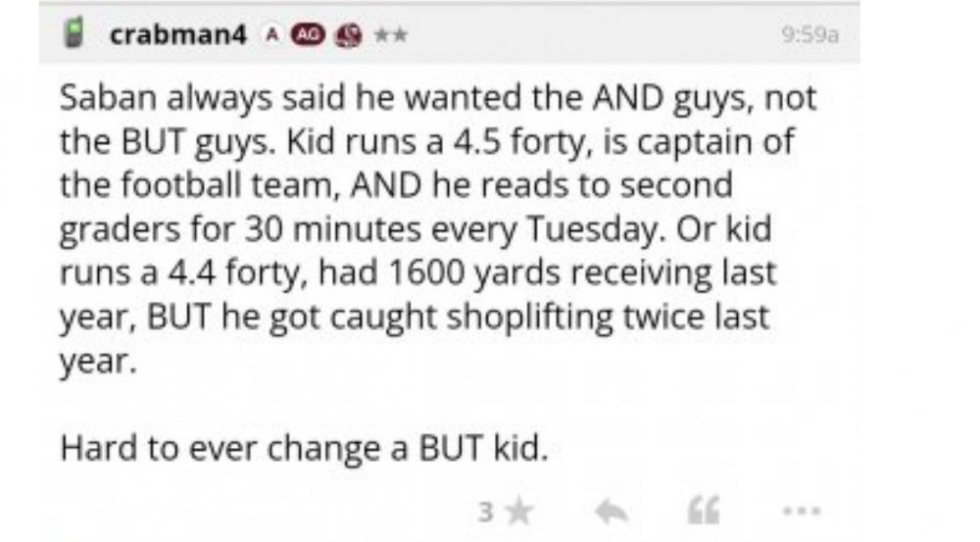Star this post with the star icon
Screen dimensions: 980x542
pos(520,511)
